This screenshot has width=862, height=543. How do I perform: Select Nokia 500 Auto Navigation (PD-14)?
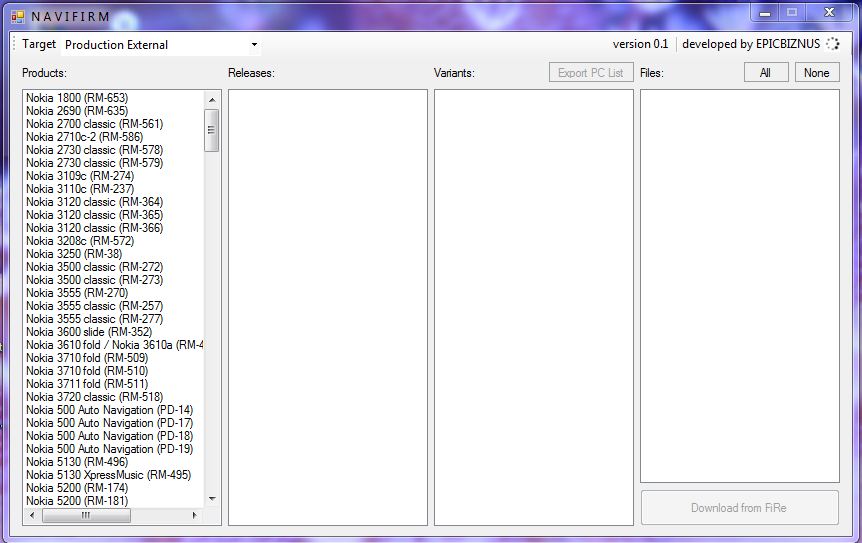(110, 410)
